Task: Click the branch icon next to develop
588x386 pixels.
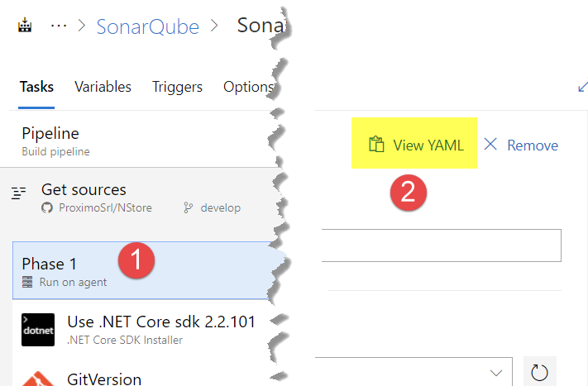Action: (189, 207)
